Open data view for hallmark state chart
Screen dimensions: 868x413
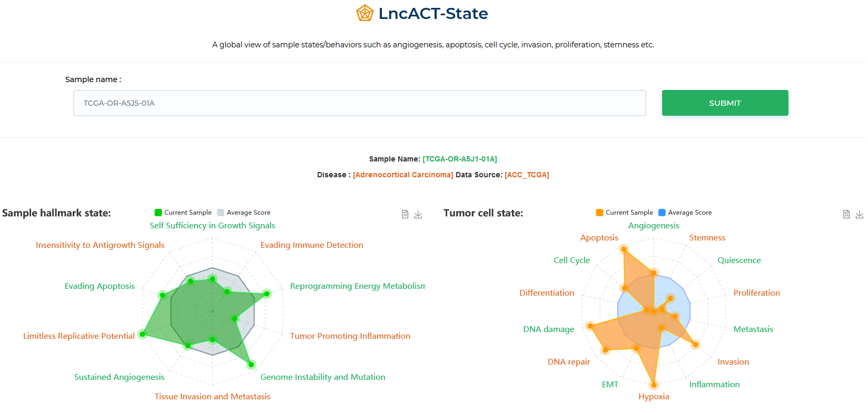click(x=405, y=214)
